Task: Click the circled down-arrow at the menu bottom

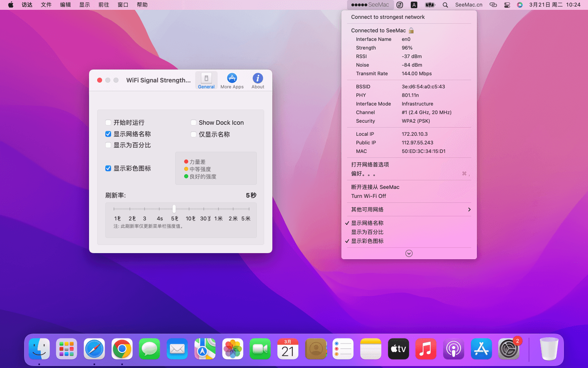Action: (409, 254)
